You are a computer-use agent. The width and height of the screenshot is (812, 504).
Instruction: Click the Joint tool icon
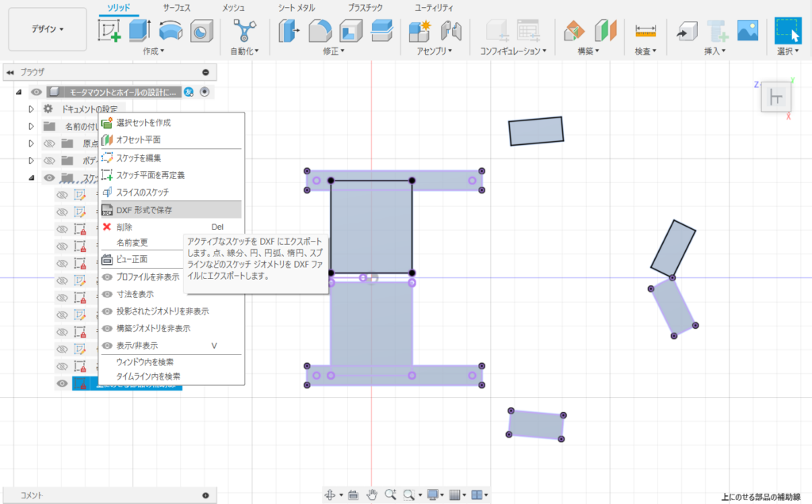coord(451,31)
